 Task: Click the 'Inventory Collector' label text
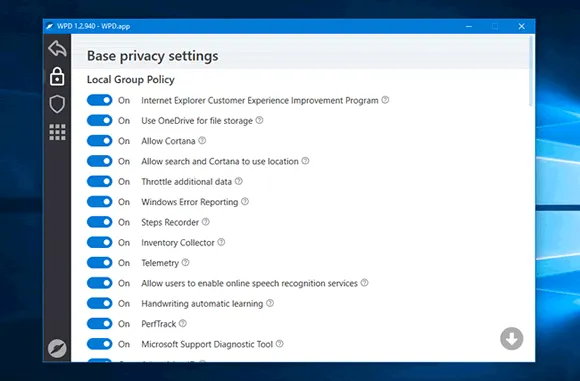coord(178,243)
